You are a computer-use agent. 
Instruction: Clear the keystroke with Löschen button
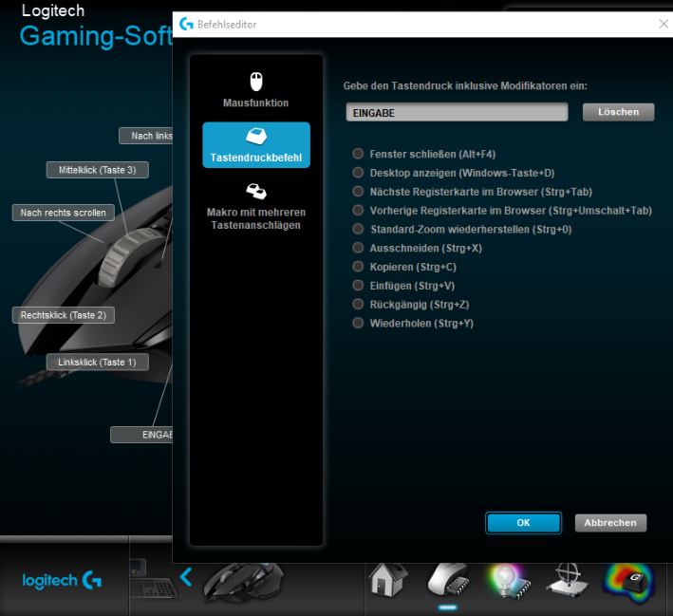tap(618, 112)
